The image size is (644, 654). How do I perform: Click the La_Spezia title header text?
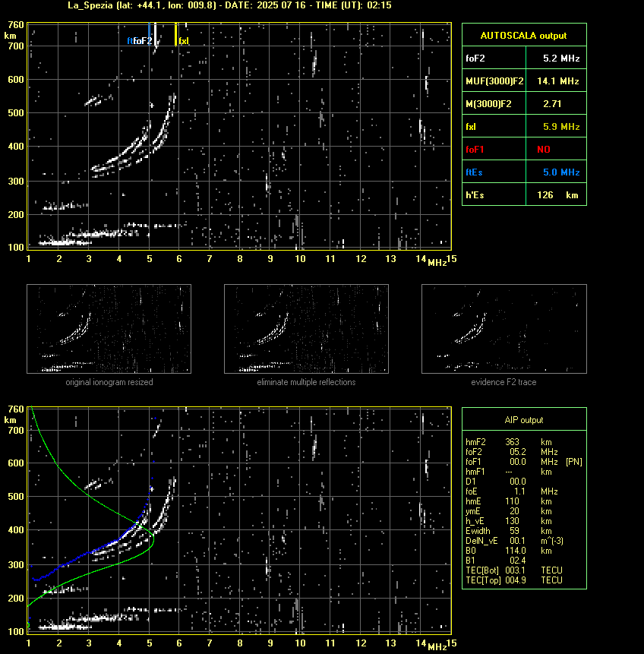tap(229, 5)
